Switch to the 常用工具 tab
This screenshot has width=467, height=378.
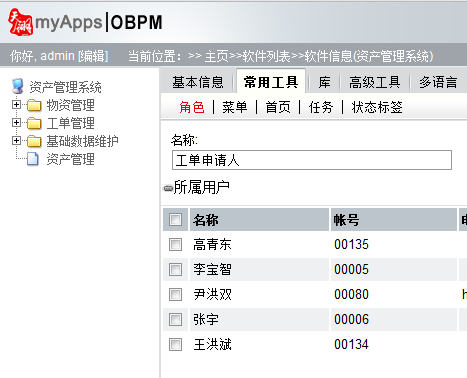[x=271, y=82]
